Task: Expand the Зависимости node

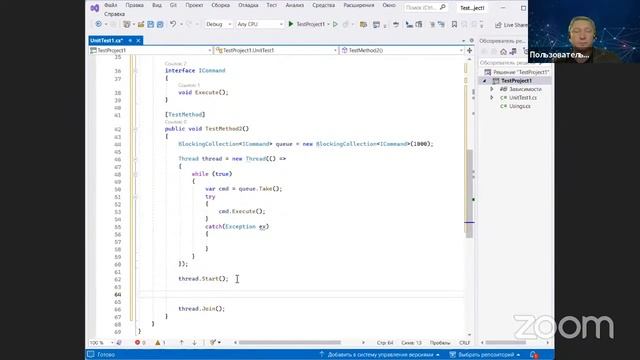Action: click(x=492, y=89)
